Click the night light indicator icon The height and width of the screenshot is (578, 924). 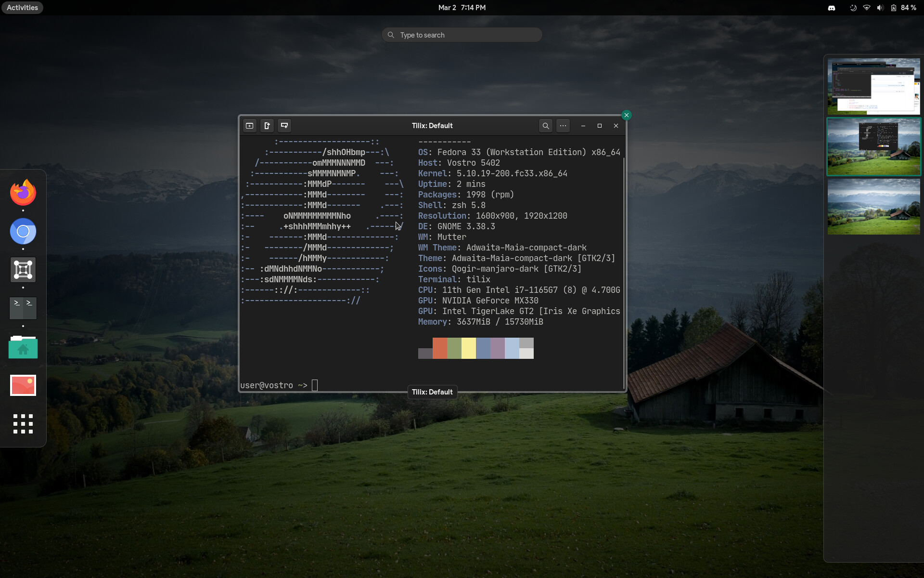(853, 8)
